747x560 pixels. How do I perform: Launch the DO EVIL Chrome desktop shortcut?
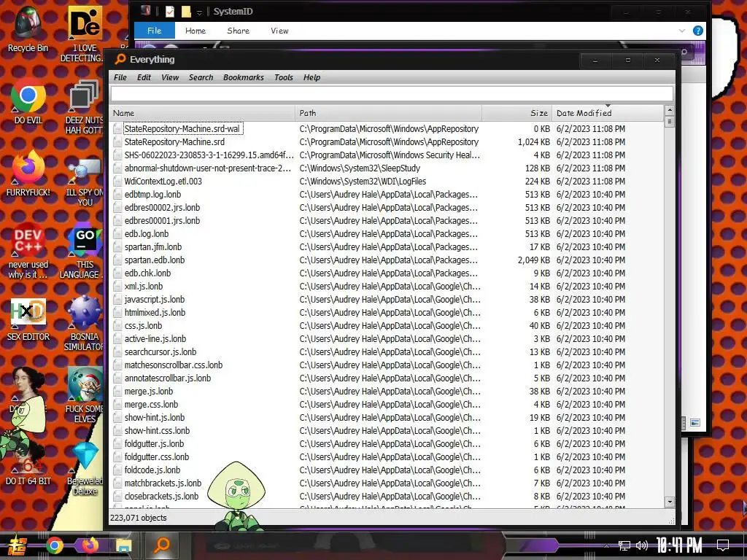(x=28, y=101)
